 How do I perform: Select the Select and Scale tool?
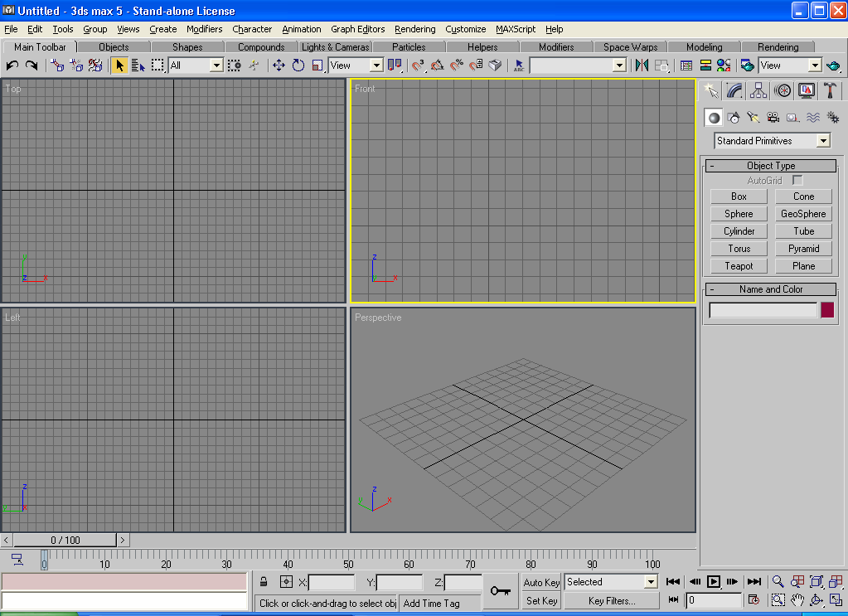(x=317, y=65)
